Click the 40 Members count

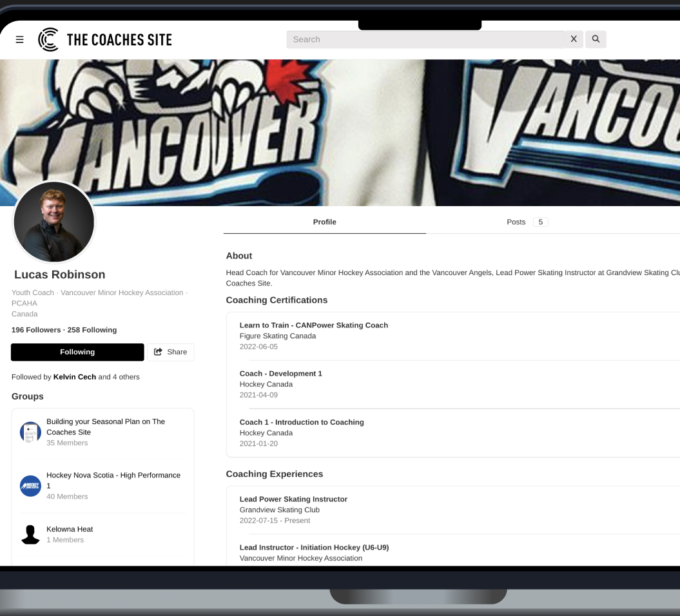coord(67,496)
